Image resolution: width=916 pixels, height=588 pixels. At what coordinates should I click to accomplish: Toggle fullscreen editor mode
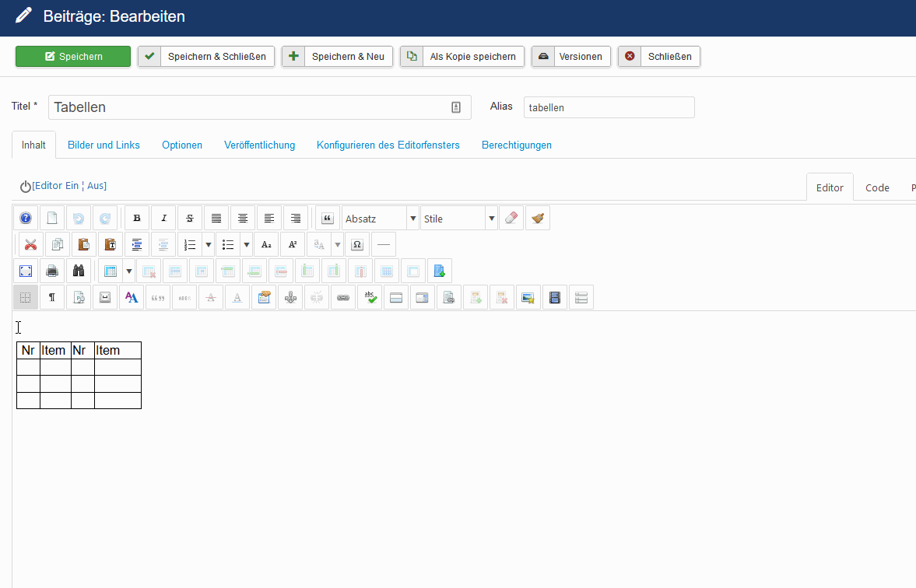click(x=26, y=271)
